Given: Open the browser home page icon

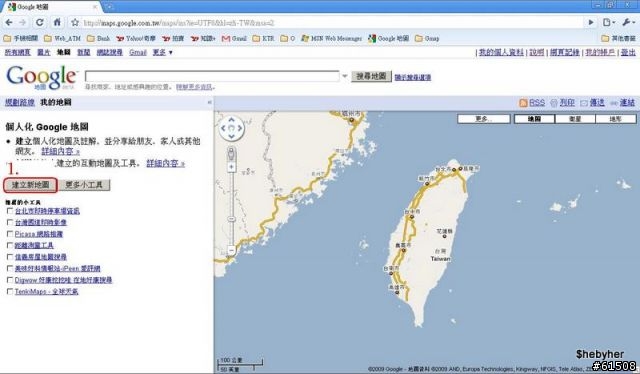Looking at the screenshot, I should [x=57, y=22].
